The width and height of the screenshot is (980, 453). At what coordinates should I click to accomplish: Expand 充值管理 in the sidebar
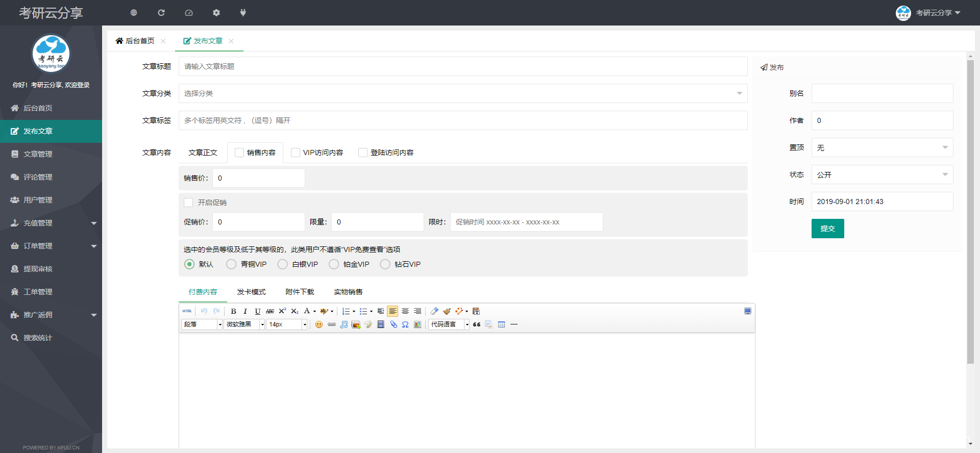click(x=51, y=223)
